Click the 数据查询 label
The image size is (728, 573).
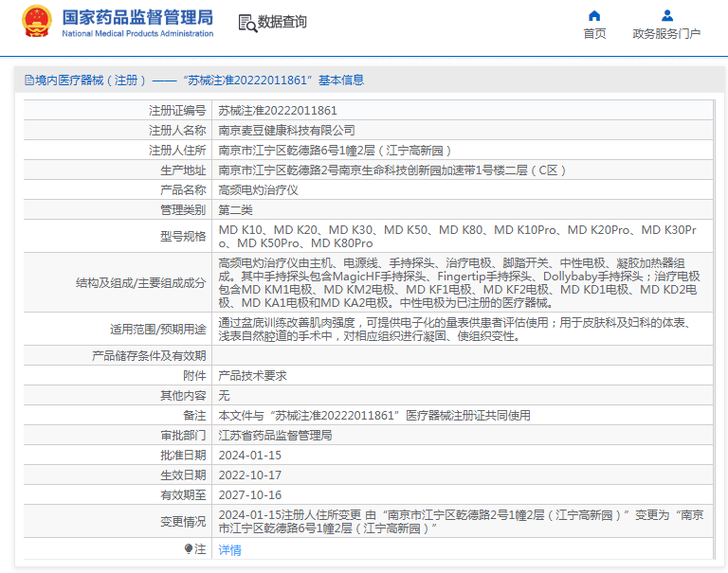coord(282,22)
